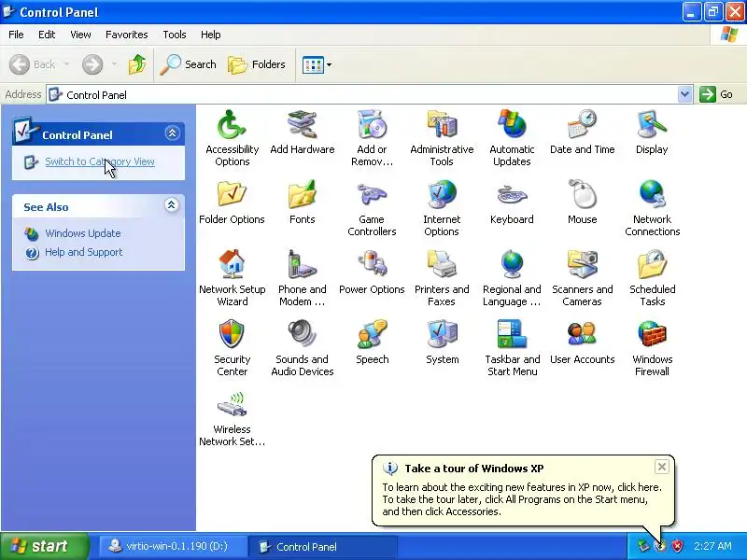The height and width of the screenshot is (560, 747).
Task: Expand the Address bar dropdown arrow
Action: pyautogui.click(x=684, y=94)
